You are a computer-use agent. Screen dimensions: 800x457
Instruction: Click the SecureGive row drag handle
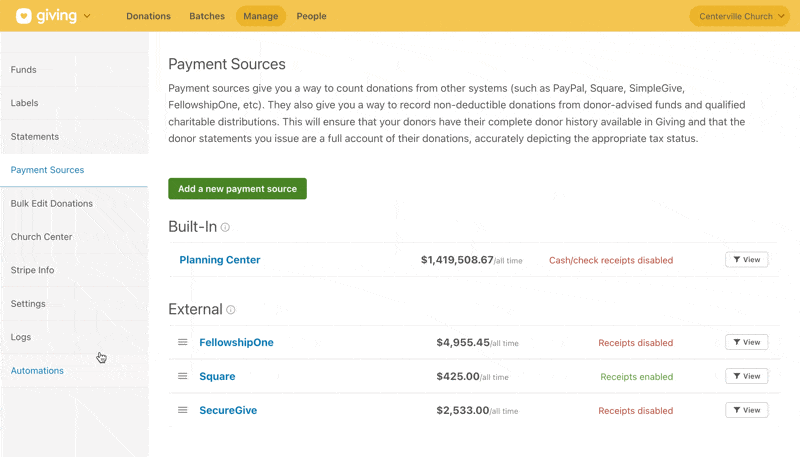tap(183, 411)
